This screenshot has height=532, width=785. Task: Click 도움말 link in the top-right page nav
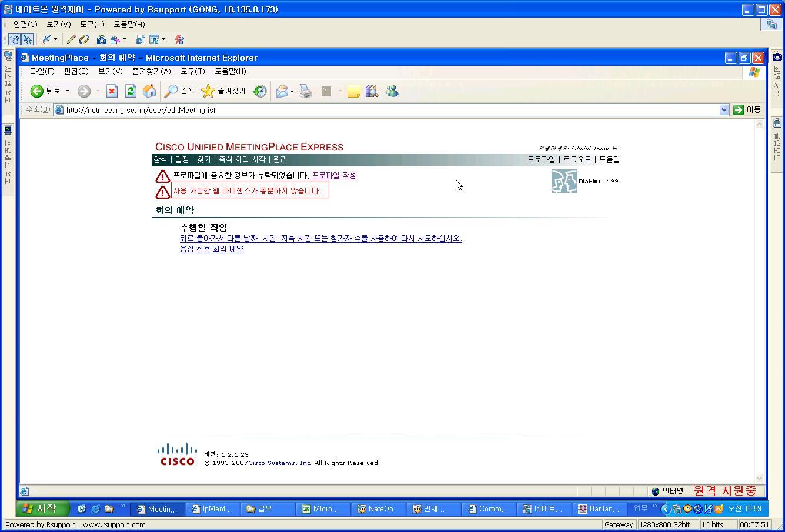610,159
